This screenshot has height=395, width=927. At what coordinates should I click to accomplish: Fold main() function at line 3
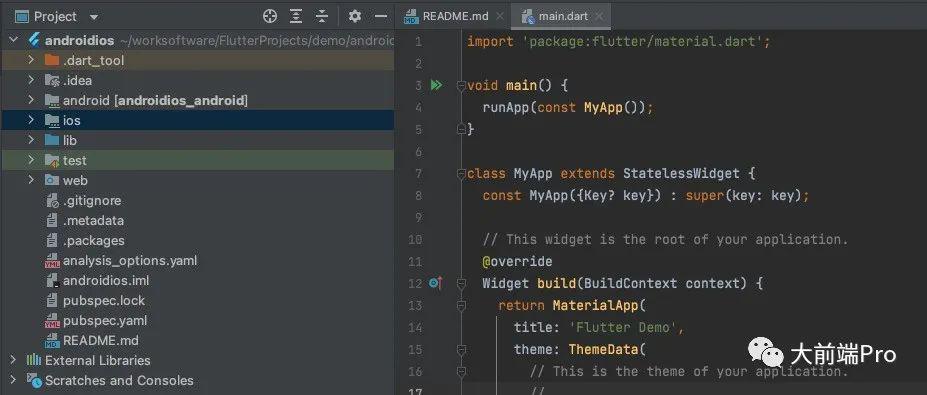[461, 86]
